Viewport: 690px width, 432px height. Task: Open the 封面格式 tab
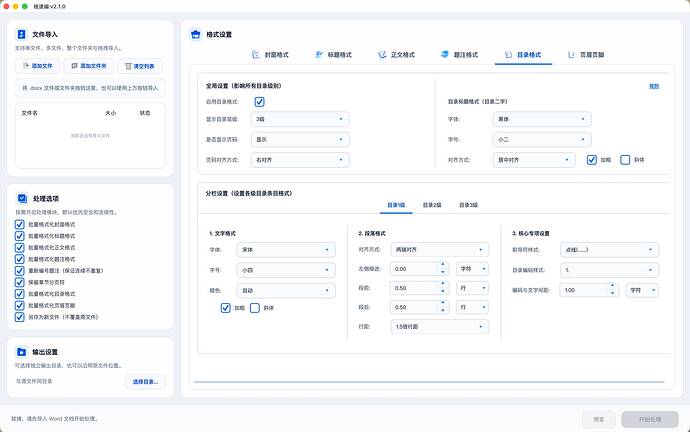click(270, 55)
